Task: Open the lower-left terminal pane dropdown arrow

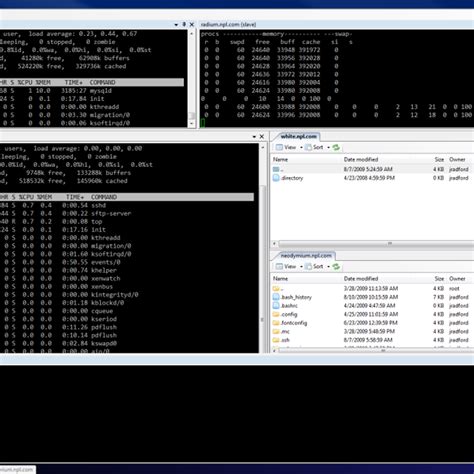Action: point(254,137)
